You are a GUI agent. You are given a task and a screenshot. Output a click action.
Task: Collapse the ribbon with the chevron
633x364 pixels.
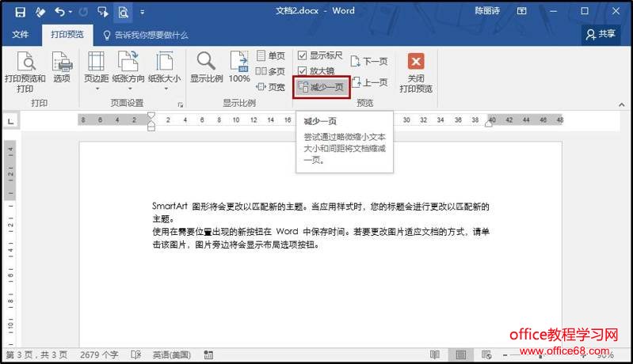[x=622, y=104]
